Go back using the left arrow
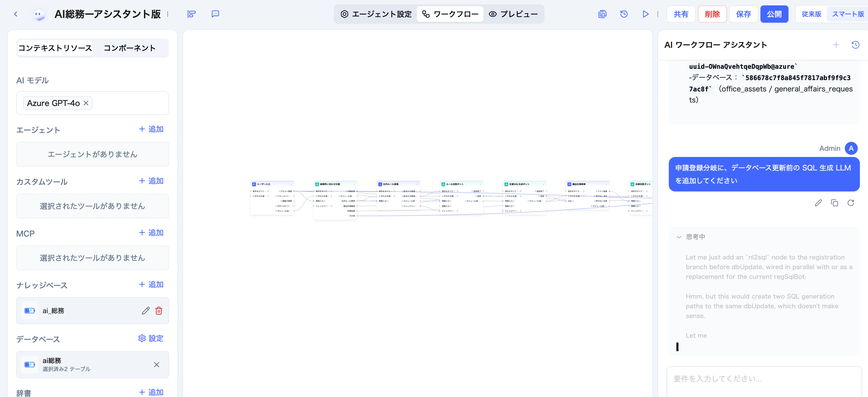868x397 pixels. click(x=16, y=14)
